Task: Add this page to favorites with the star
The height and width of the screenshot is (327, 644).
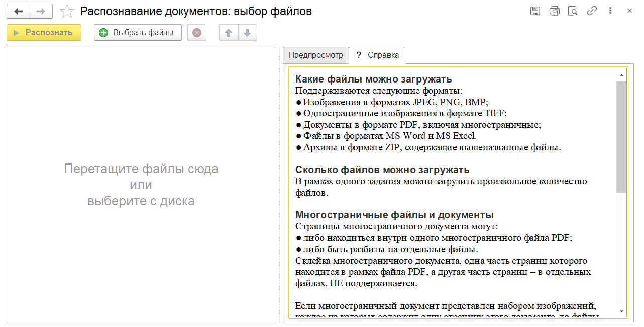Action: 67,11
